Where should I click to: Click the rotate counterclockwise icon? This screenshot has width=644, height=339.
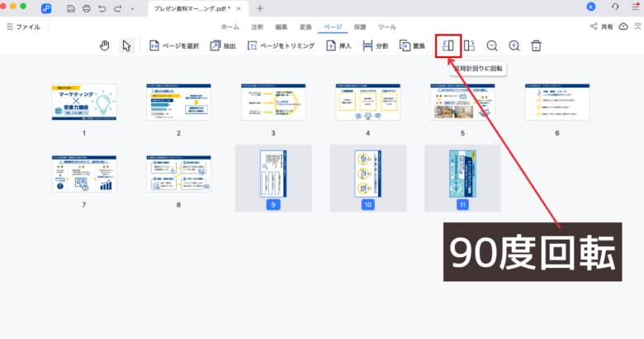[x=448, y=45]
